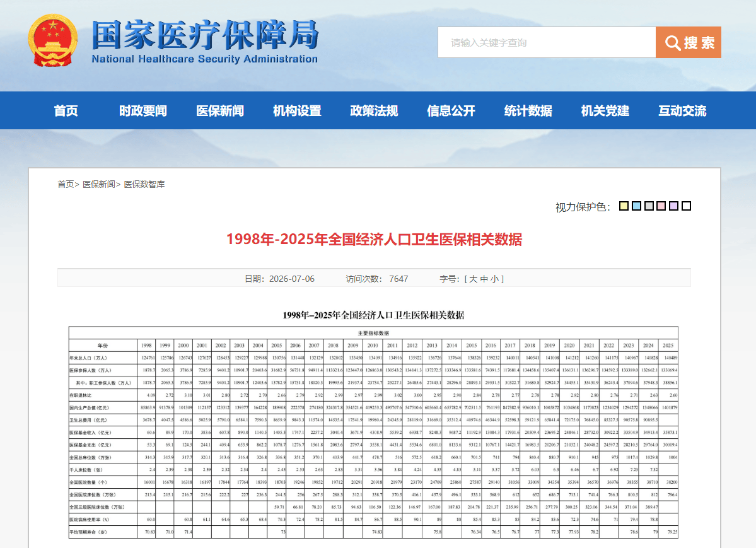Open the 首页 navigation menu item

66,111
